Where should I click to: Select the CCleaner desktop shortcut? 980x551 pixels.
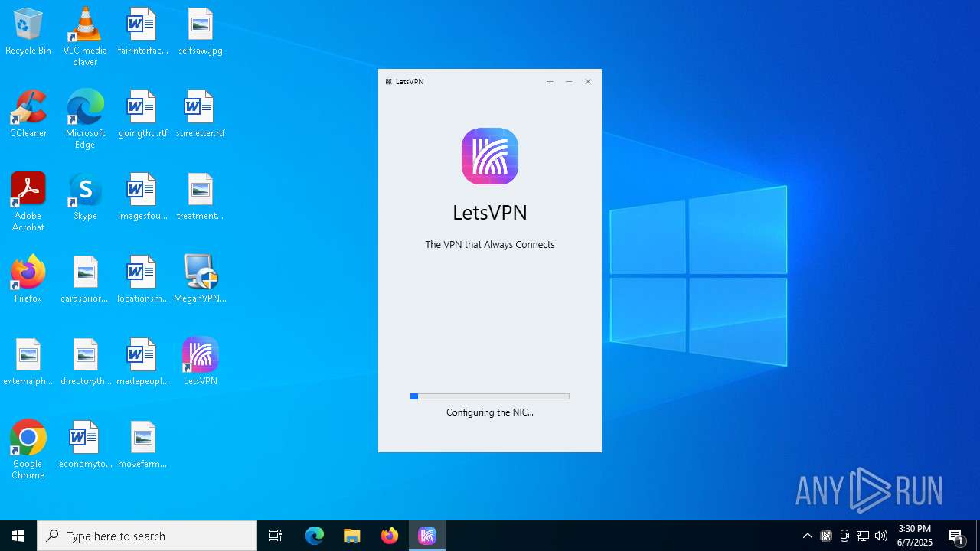[28, 115]
